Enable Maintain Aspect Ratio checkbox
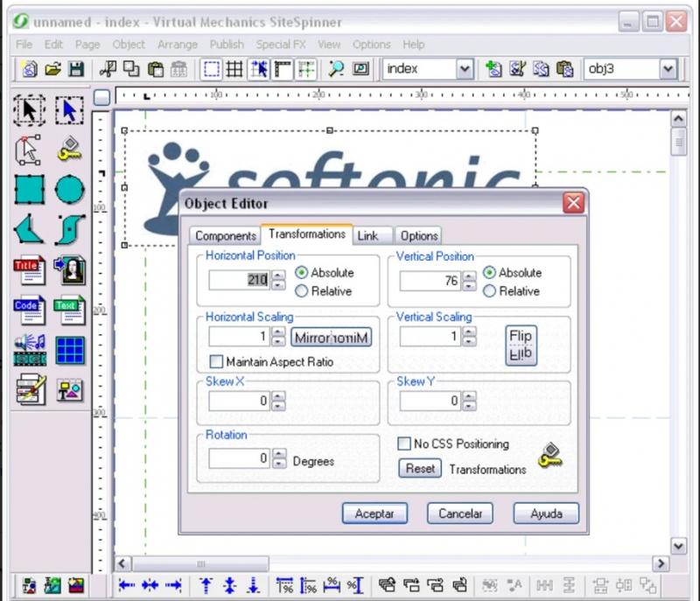Image resolution: width=700 pixels, height=601 pixels. point(271,361)
